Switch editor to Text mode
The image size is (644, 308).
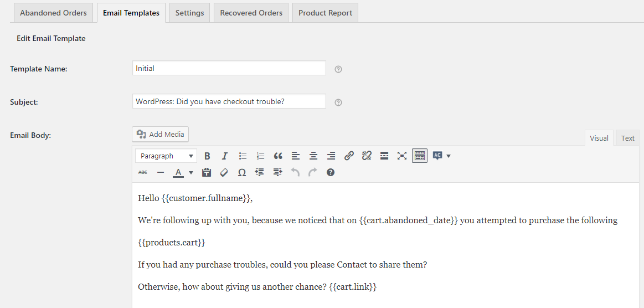click(x=627, y=138)
